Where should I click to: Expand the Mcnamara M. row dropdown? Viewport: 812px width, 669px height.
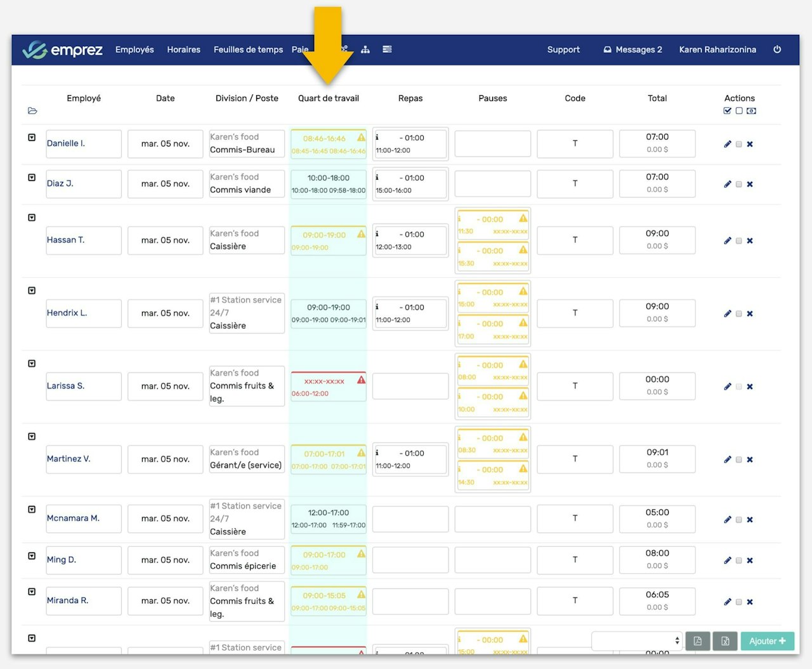32,509
